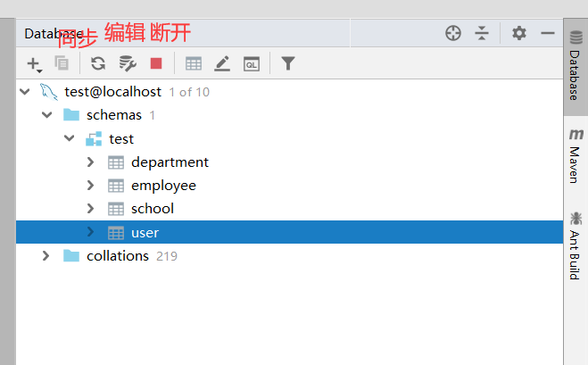Open the Ant Build side tab
Image resolution: width=588 pixels, height=365 pixels.
(x=576, y=245)
